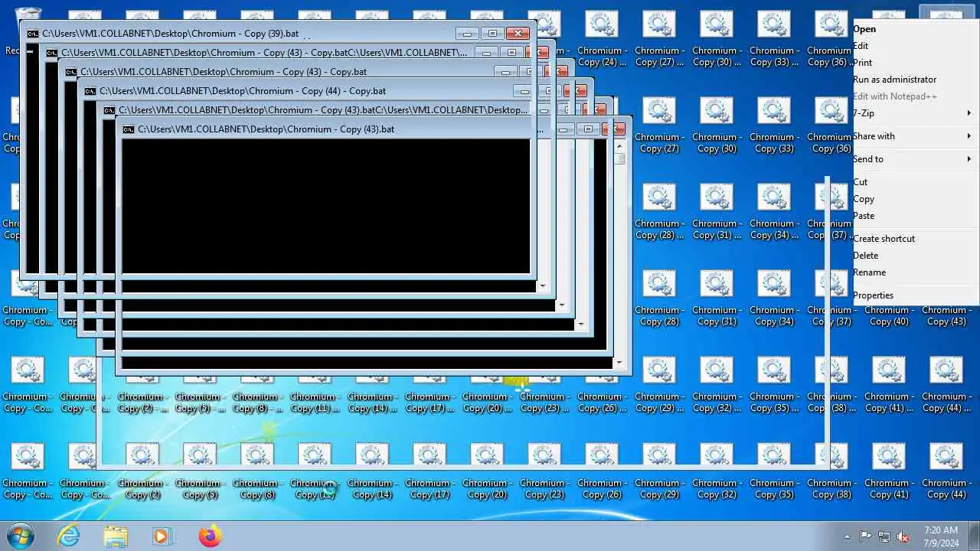
Task: Open the Windows Start orb
Action: pos(20,536)
